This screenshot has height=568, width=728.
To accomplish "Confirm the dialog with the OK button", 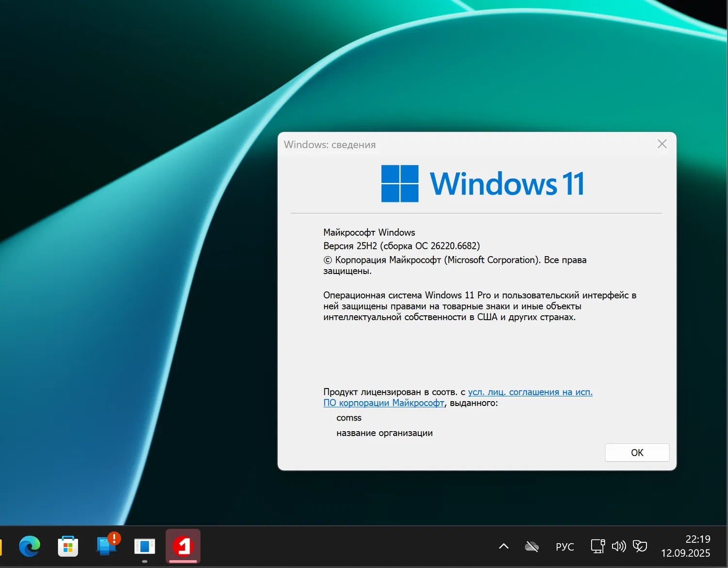I will [x=637, y=452].
